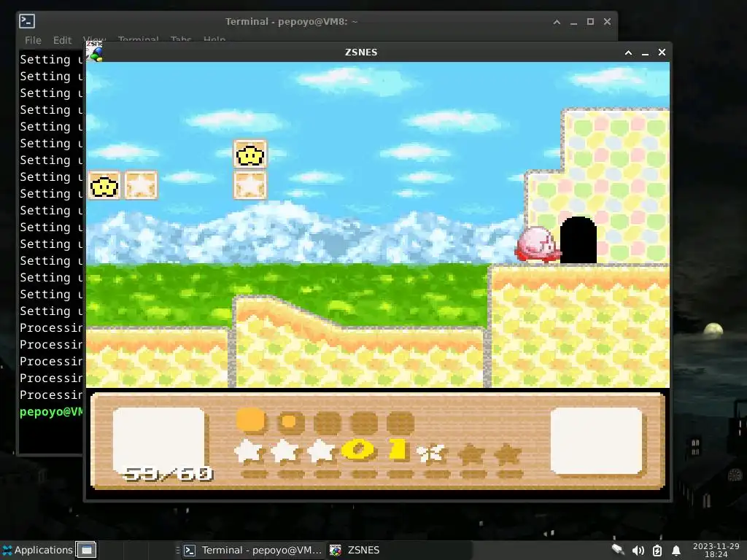Roll up the ZSNES window
Viewport: 747px width, 560px height.
tap(628, 52)
